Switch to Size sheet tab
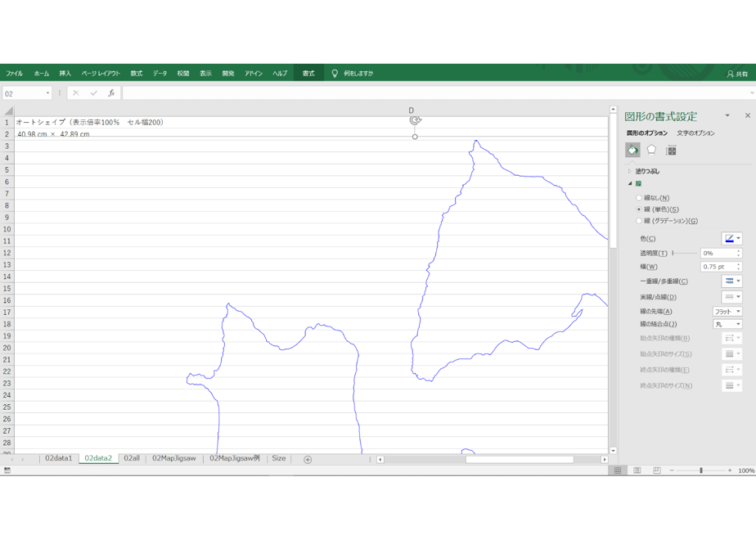This screenshot has height=540, width=756. pos(279,458)
